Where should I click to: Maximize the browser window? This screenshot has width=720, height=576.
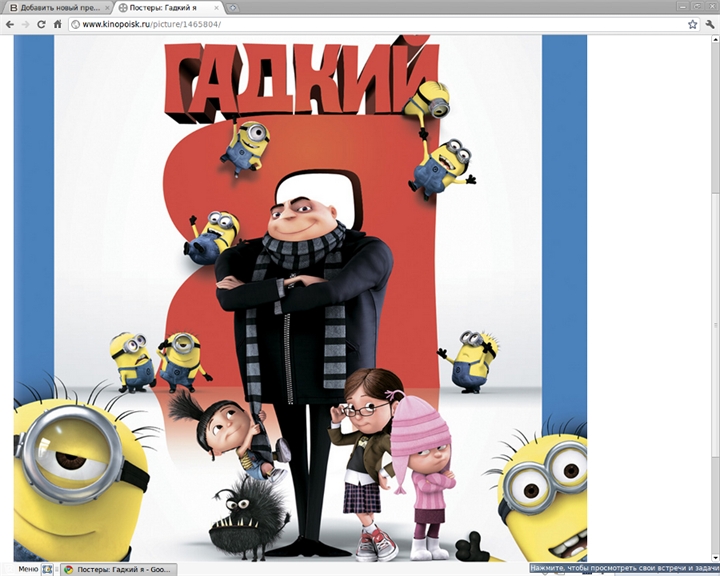698,6
